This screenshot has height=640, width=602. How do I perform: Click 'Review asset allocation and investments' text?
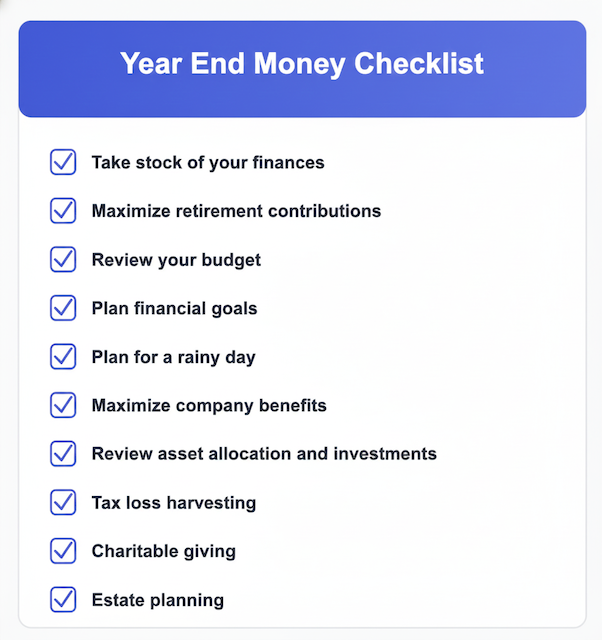coord(264,453)
